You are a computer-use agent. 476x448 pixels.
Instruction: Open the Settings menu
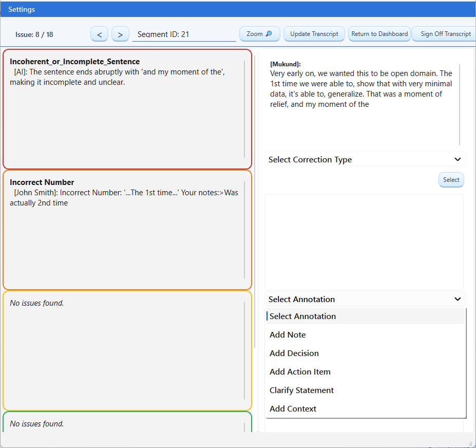tap(21, 9)
